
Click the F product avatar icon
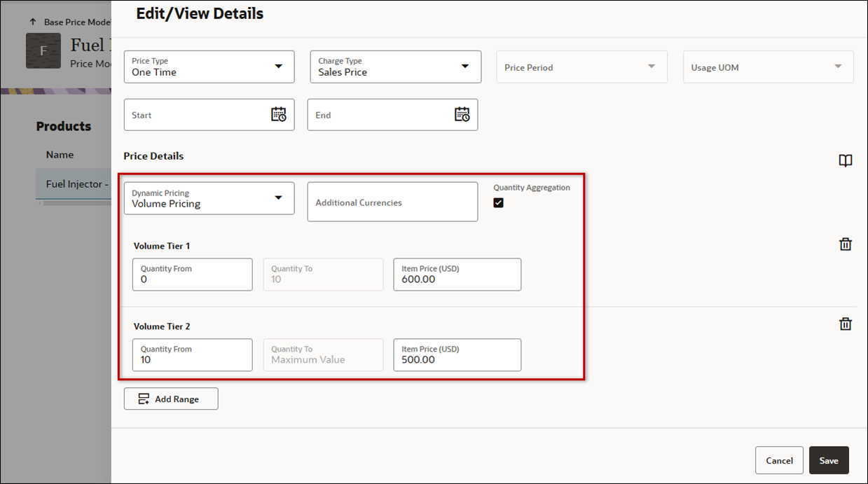coord(43,50)
